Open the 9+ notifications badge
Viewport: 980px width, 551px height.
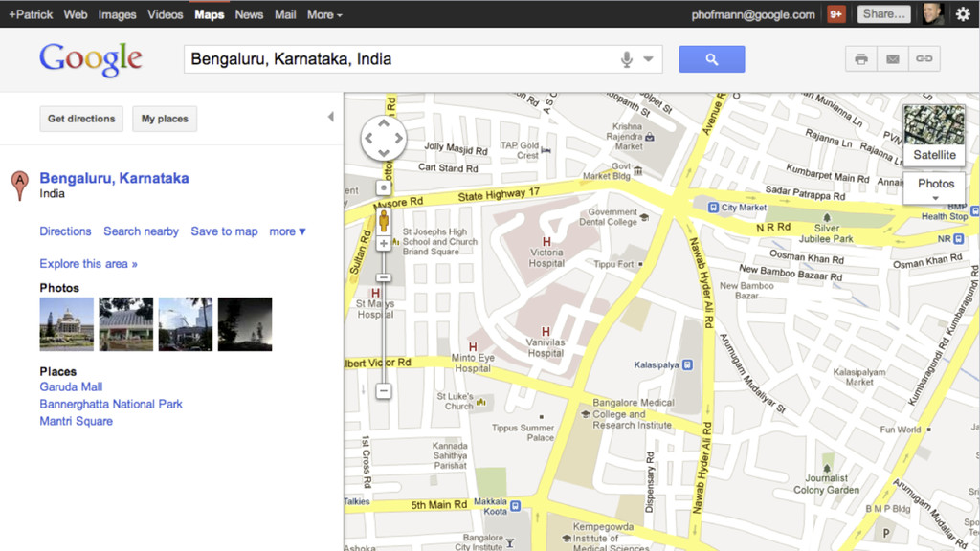click(x=836, y=14)
